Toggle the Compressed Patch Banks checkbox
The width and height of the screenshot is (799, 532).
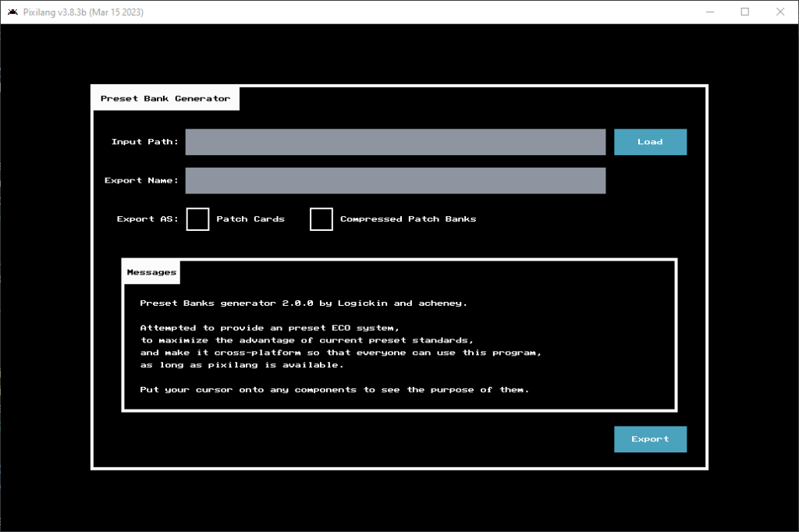[321, 219]
